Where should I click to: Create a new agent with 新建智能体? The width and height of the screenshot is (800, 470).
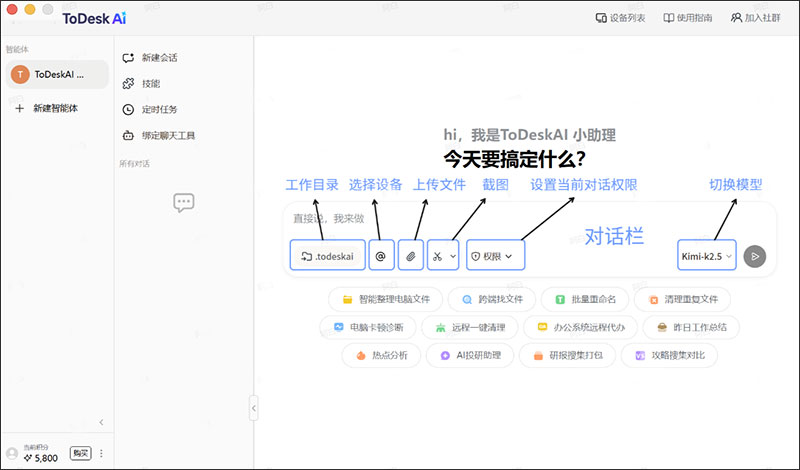tap(46, 108)
